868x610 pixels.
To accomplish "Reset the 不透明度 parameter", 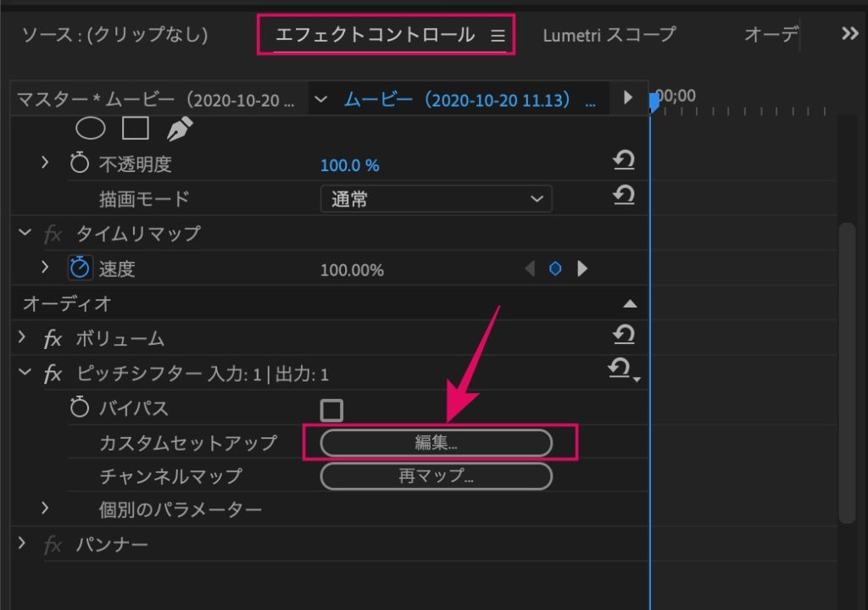I will [x=624, y=160].
